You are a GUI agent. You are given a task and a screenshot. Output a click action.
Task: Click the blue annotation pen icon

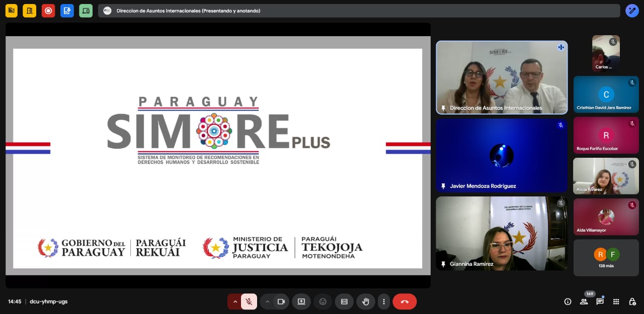click(632, 11)
